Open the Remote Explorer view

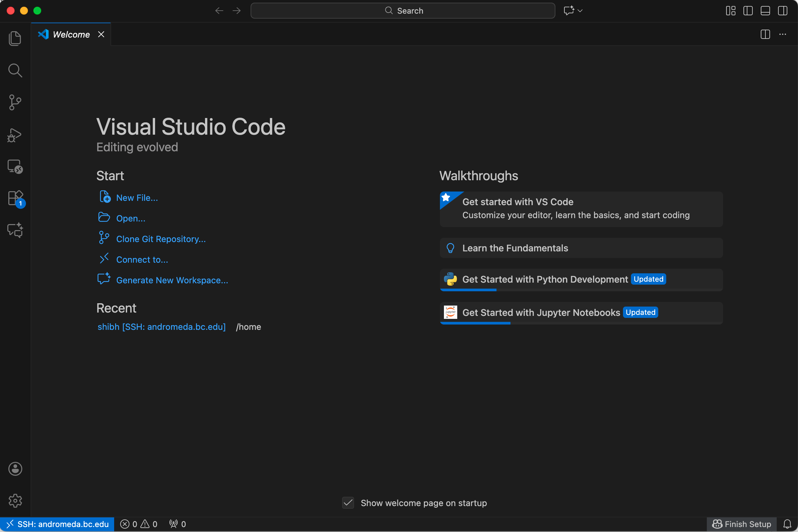pos(15,167)
